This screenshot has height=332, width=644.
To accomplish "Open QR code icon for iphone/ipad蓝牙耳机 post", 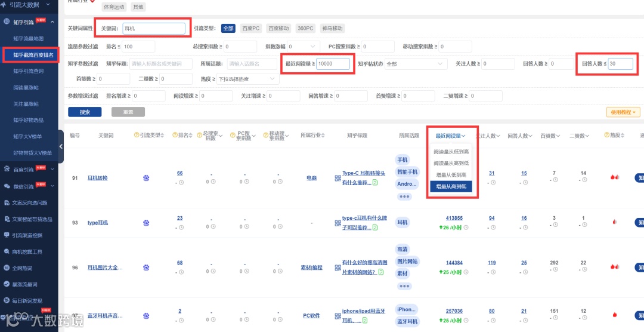I will point(338,315).
